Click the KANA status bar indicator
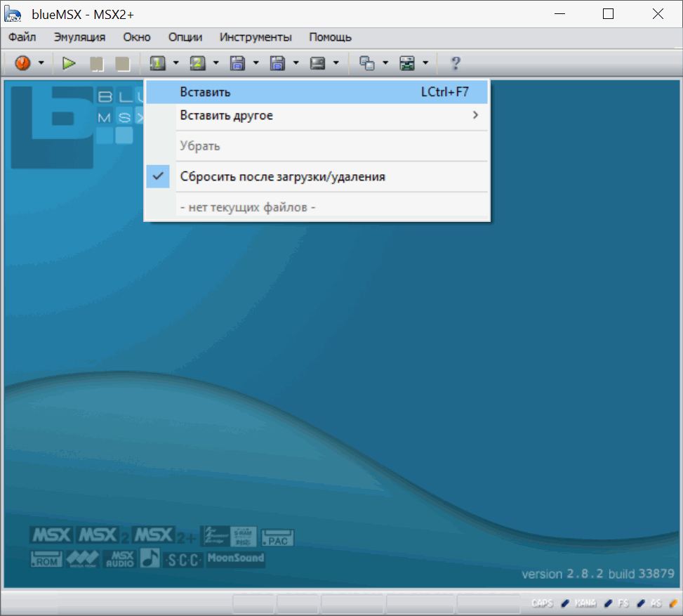 586,603
